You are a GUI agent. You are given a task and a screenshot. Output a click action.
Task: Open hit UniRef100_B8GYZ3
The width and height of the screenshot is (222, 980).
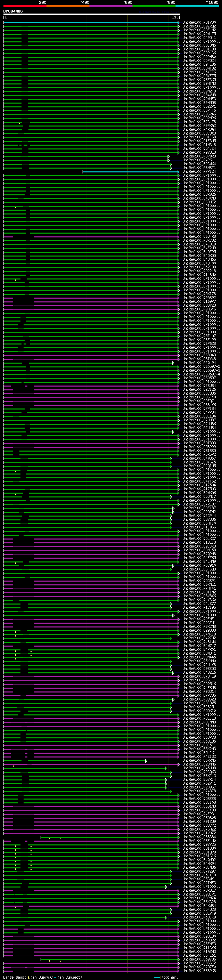pos(199,306)
